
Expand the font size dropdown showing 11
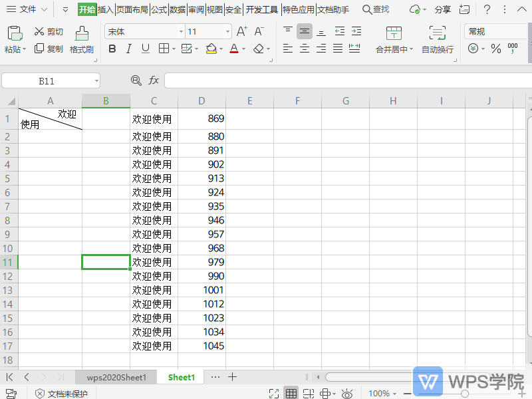(x=227, y=32)
